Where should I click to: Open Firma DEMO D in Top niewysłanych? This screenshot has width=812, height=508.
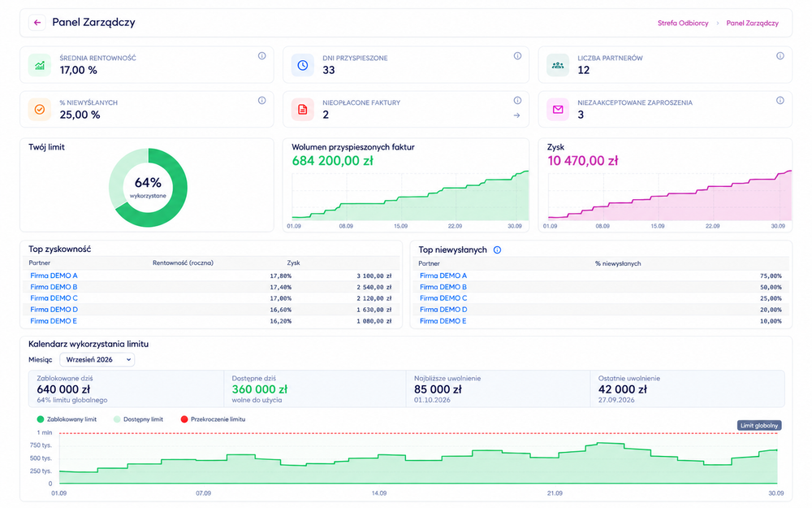tap(443, 310)
